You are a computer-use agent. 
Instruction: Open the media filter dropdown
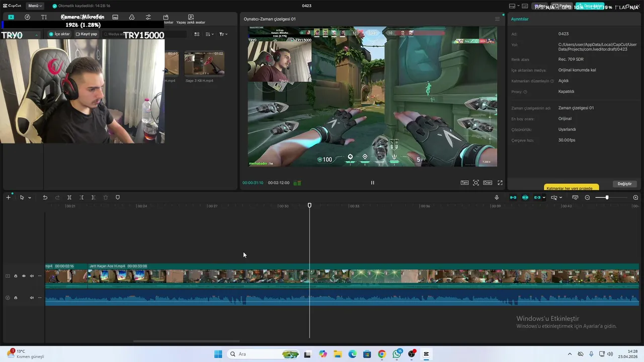(x=223, y=34)
